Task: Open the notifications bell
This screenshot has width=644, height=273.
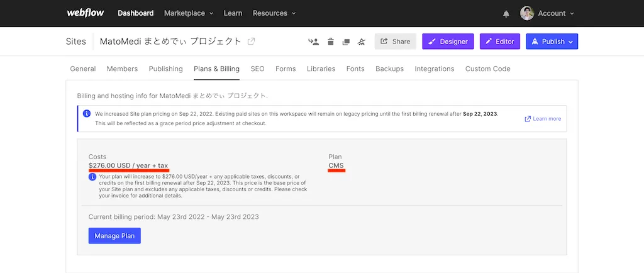Action: click(506, 14)
